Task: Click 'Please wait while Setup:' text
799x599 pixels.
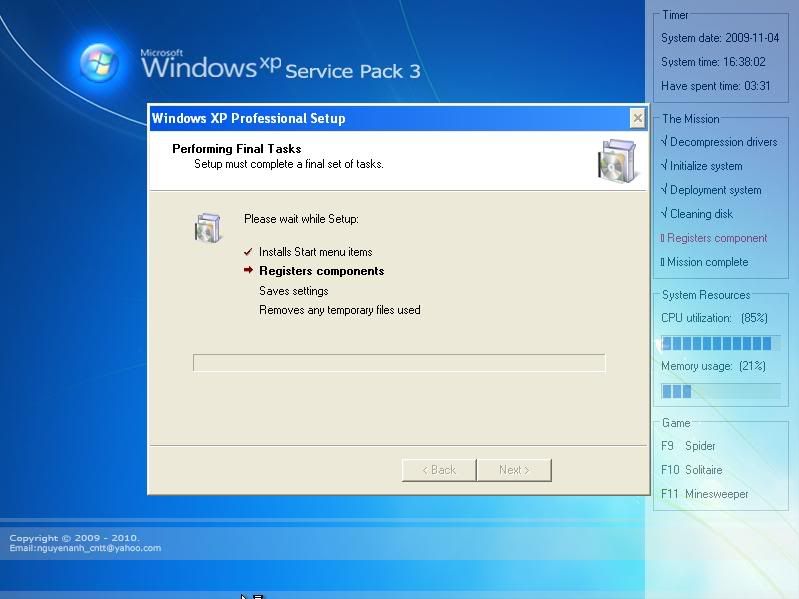Action: (x=301, y=219)
